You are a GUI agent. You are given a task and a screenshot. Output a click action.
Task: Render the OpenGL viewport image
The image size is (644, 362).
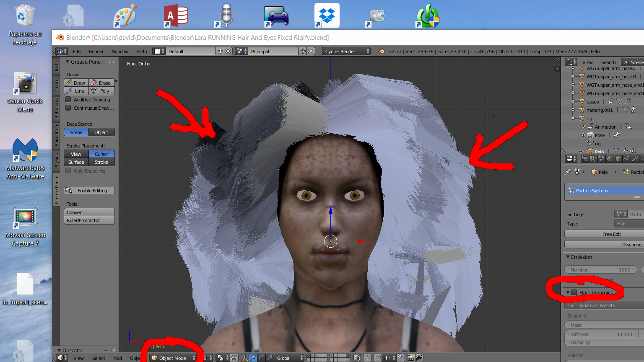coord(411,358)
